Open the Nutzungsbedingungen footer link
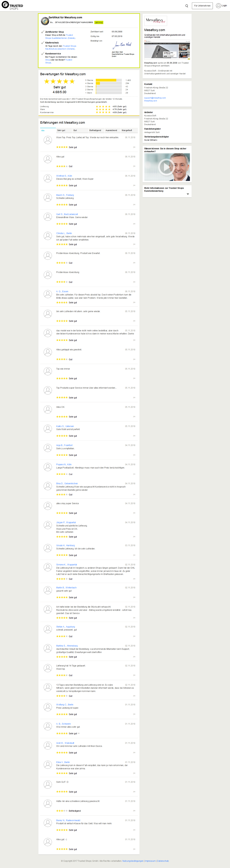 click(133, 861)
